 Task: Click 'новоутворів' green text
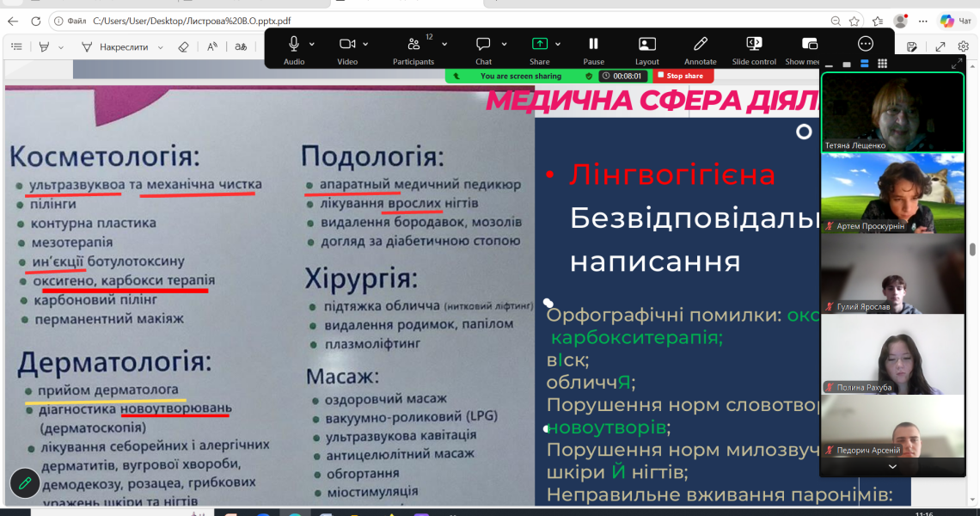coord(607,427)
